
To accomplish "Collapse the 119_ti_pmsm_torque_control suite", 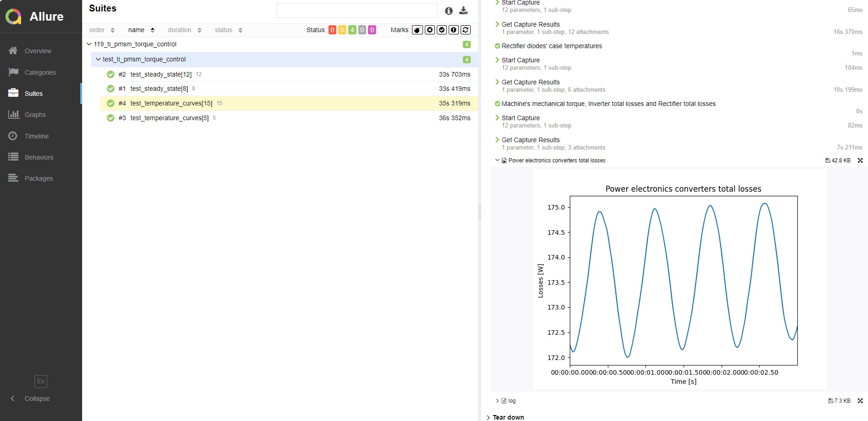I will point(89,44).
